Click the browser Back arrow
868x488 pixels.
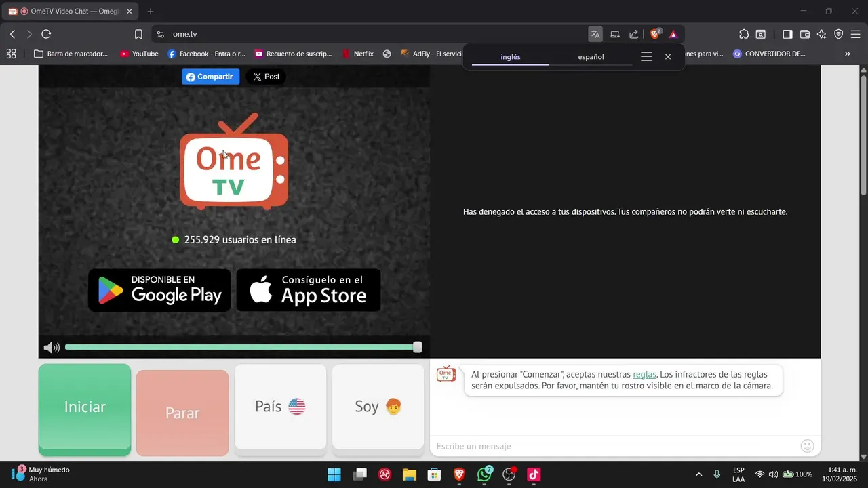(12, 34)
